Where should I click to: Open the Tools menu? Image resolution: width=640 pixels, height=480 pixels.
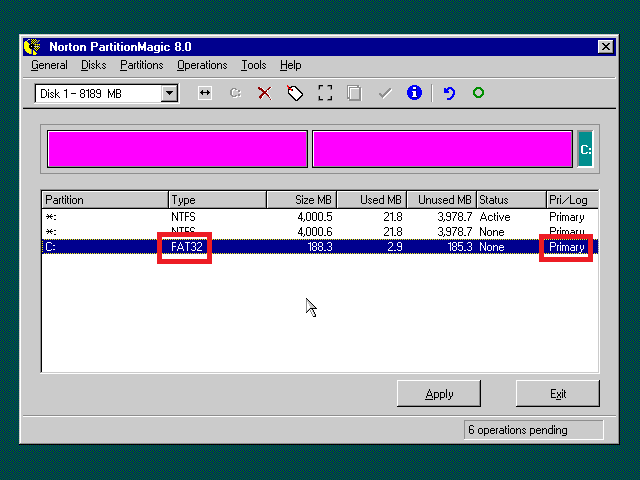tap(253, 65)
